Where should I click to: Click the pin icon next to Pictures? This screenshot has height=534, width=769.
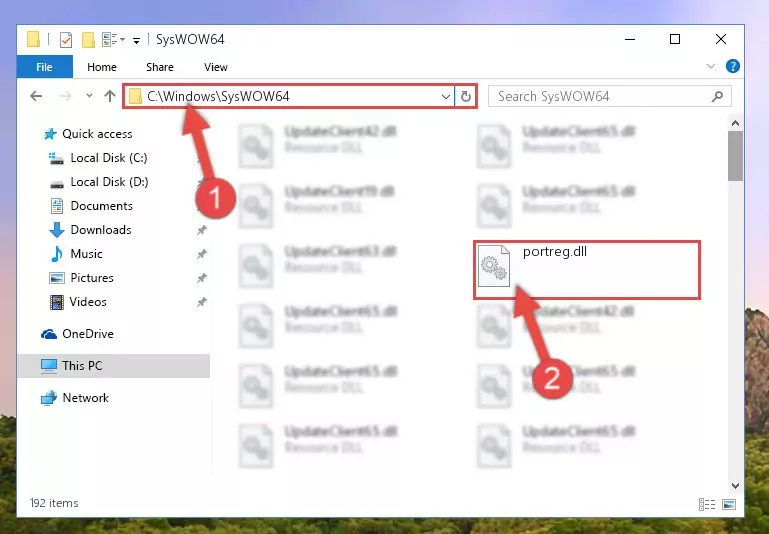pyautogui.click(x=202, y=278)
